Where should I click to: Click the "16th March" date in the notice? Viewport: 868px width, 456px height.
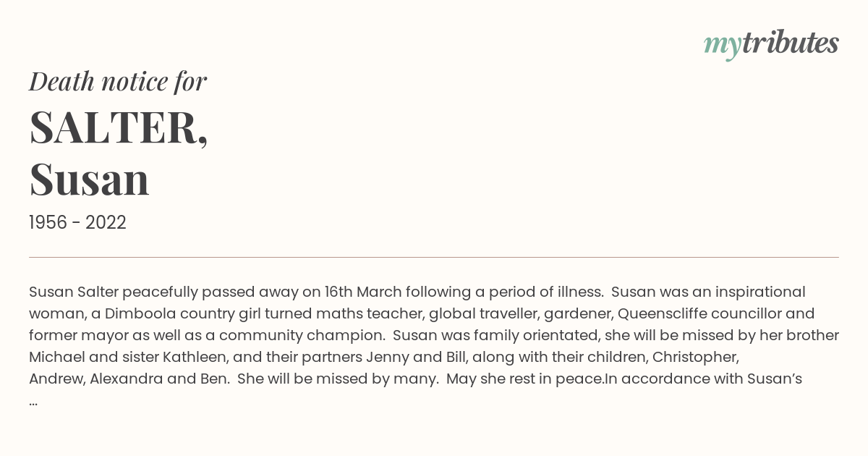click(362, 292)
